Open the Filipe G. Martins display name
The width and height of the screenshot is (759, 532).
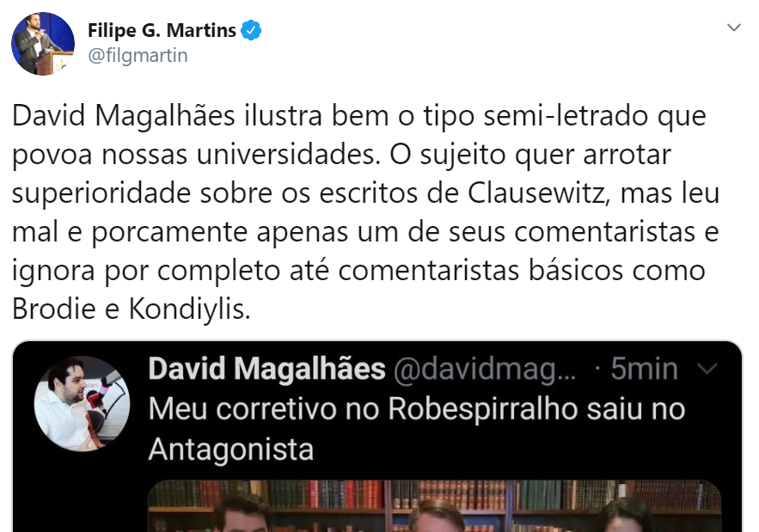pos(162,30)
